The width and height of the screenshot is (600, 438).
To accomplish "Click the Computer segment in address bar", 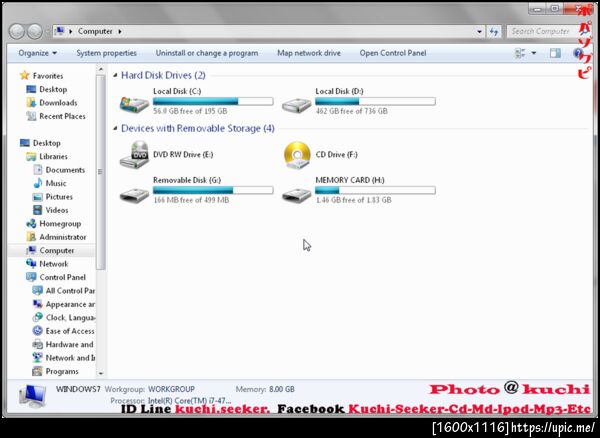I will [95, 31].
